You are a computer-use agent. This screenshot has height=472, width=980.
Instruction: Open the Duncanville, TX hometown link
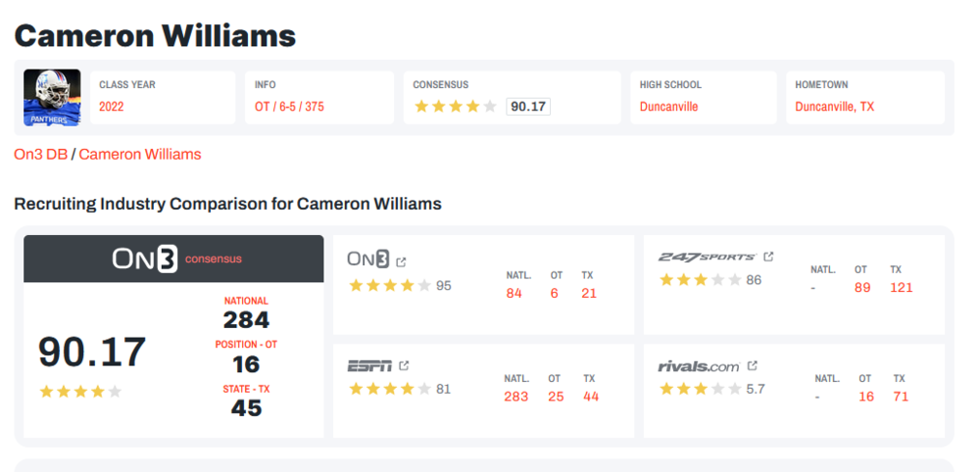click(x=834, y=107)
